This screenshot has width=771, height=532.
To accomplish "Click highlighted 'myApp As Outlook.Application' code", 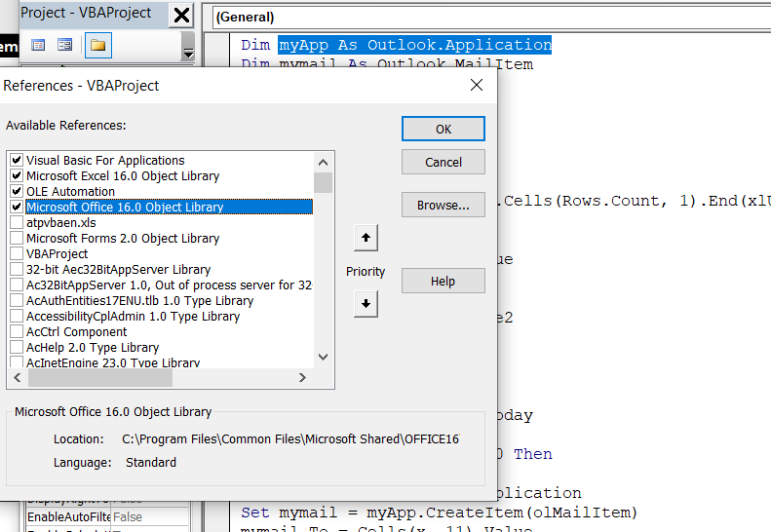I will 414,45.
